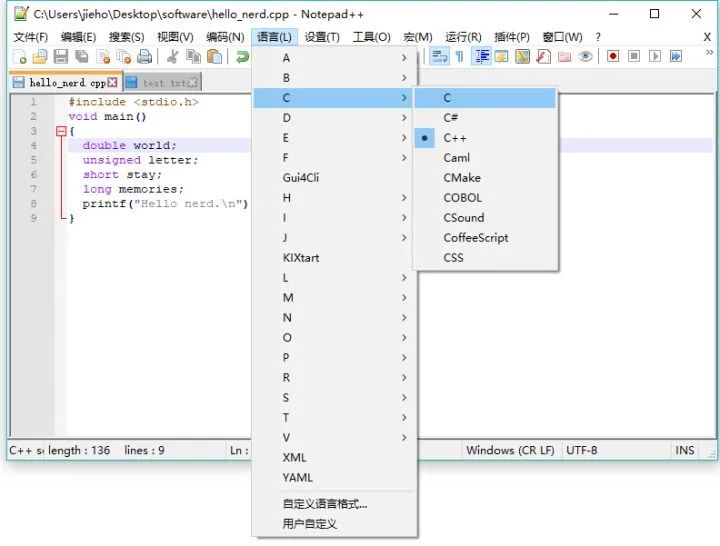Cut selection with the scissors icon
Image resolution: width=720 pixels, height=546 pixels.
click(173, 56)
